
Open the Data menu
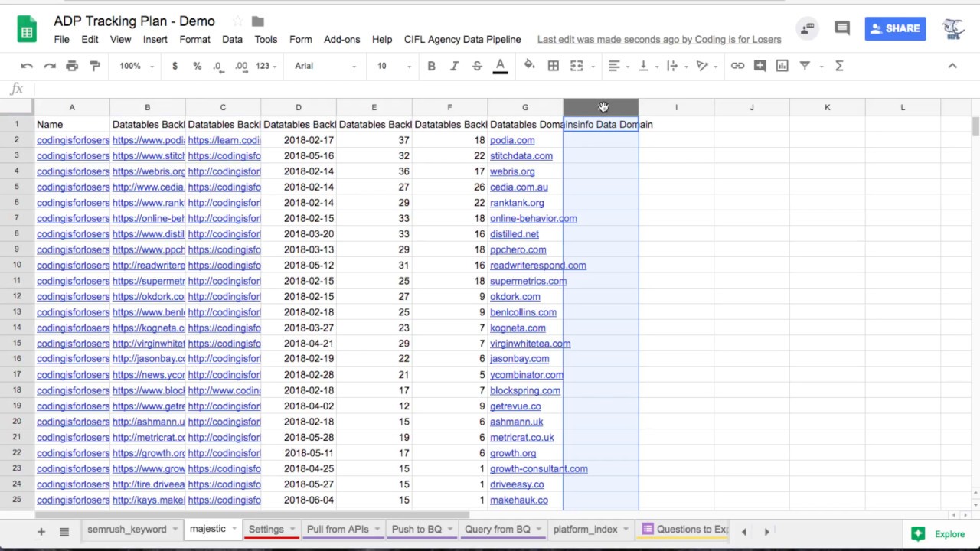(x=232, y=40)
